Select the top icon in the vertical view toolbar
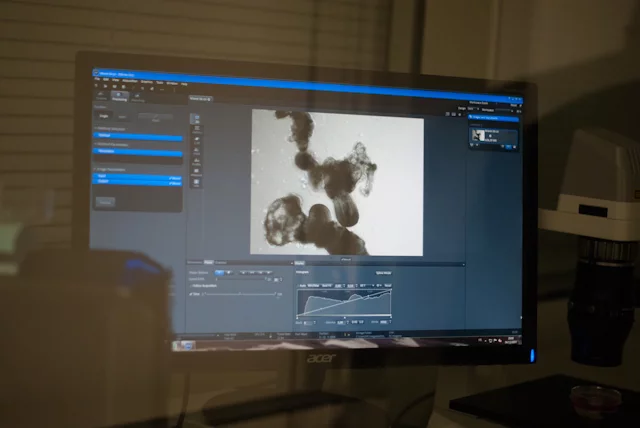 tap(196, 117)
